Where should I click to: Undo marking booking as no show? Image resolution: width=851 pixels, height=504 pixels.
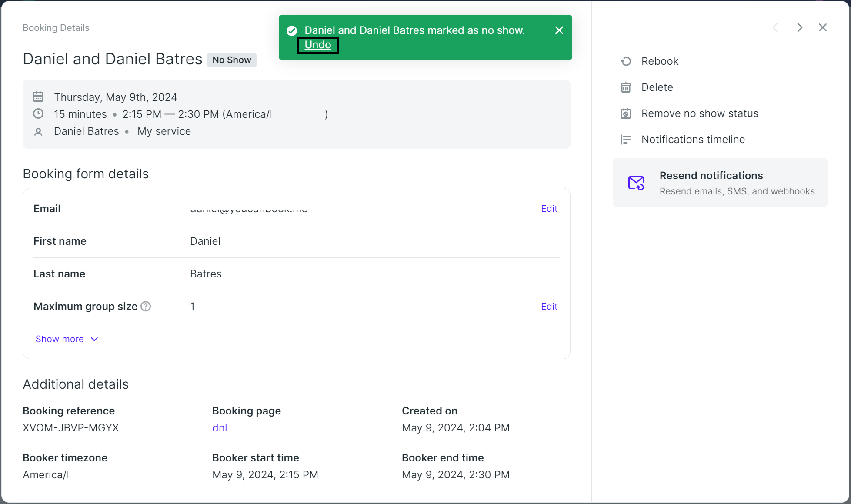point(317,45)
